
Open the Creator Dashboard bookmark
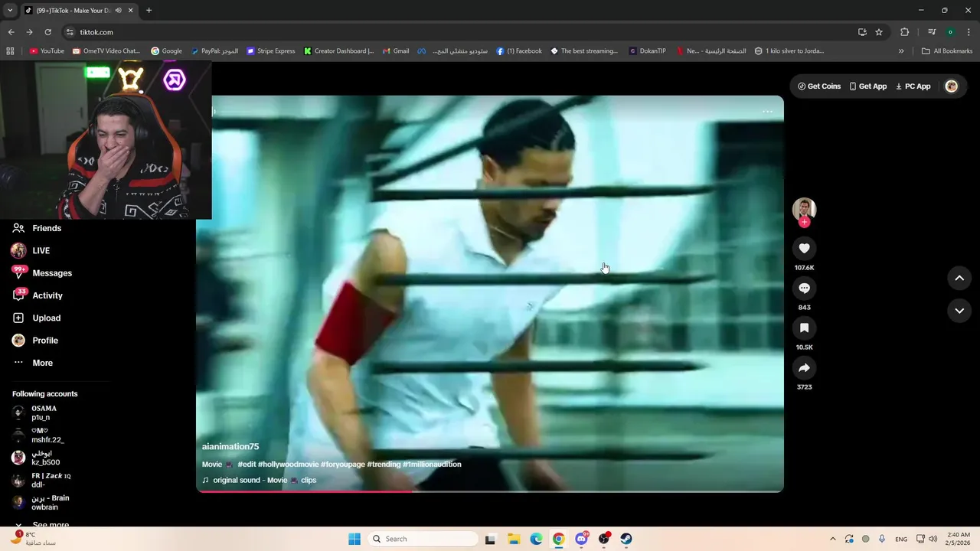point(338,51)
